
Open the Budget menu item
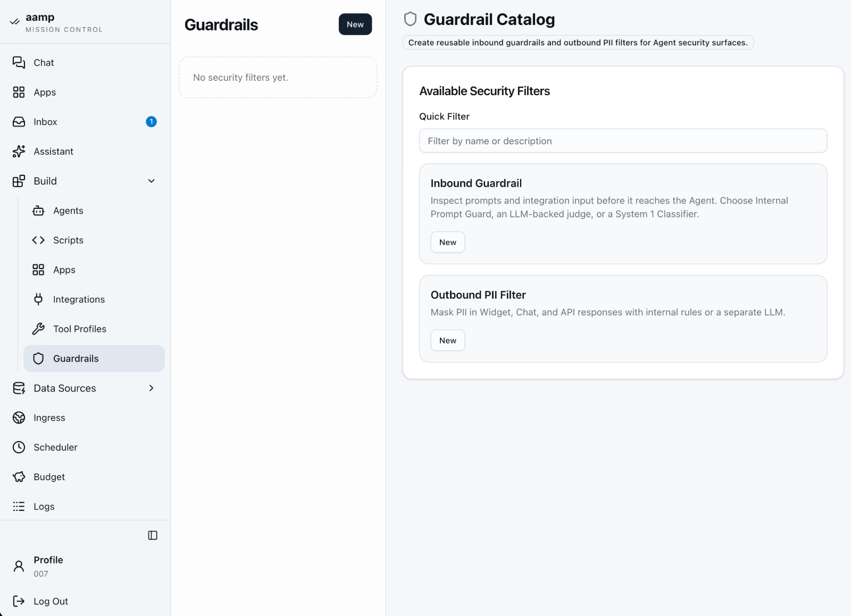click(85, 477)
